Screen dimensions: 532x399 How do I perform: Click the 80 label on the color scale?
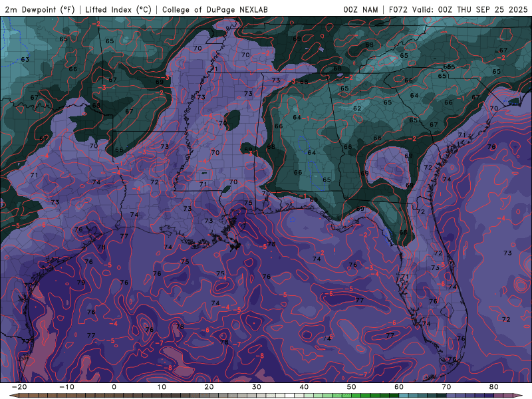[x=494, y=387]
